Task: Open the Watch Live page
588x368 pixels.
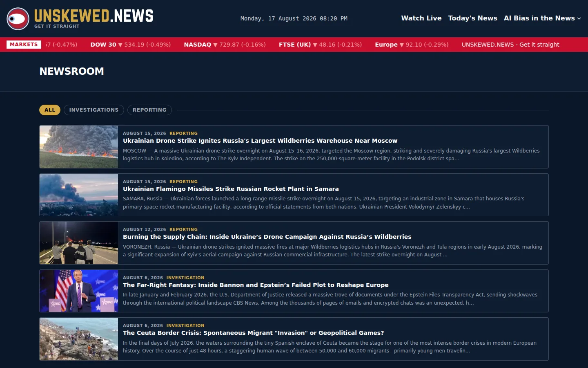Action: [x=421, y=18]
